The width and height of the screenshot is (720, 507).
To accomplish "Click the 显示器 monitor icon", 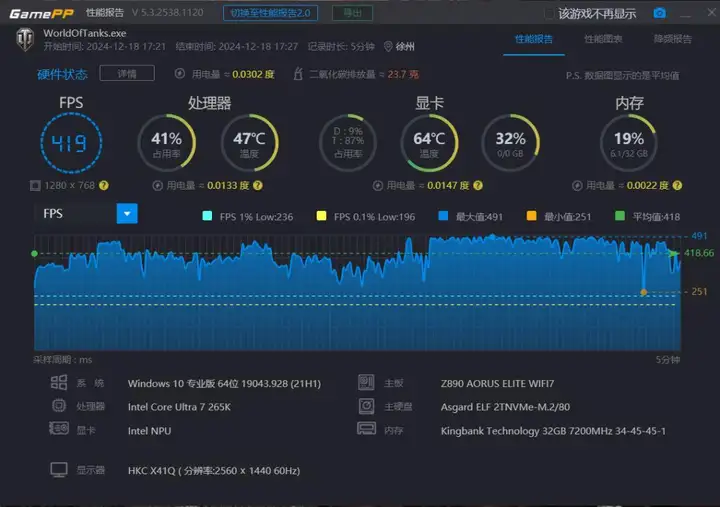I will (x=59, y=470).
